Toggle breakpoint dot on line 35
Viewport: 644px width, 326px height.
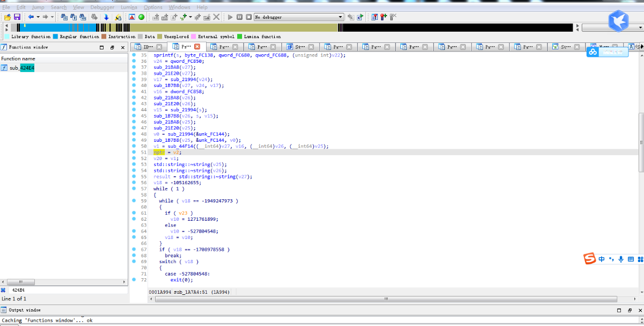(x=134, y=55)
